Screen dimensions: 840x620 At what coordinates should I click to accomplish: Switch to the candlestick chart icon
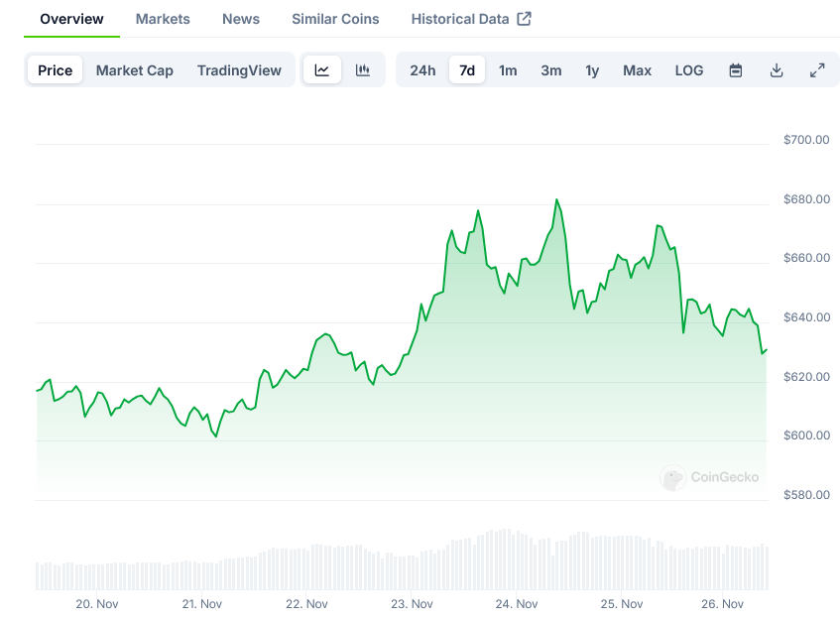click(363, 70)
